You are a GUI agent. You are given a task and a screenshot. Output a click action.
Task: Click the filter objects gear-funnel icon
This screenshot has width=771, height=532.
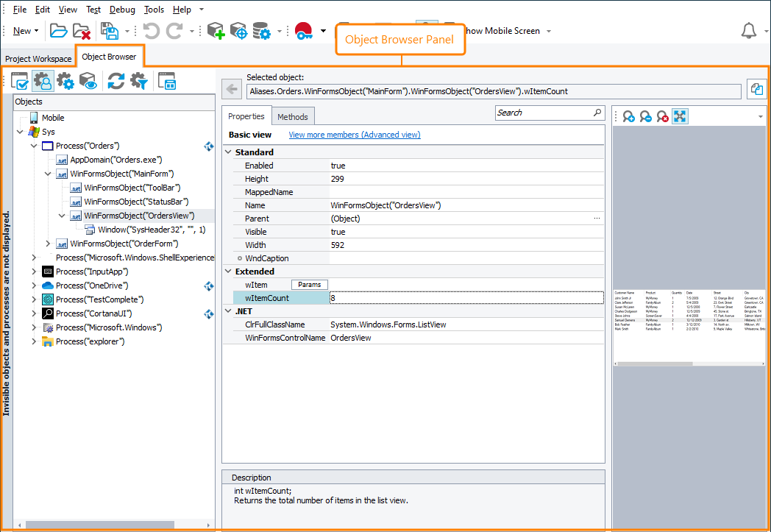(137, 81)
